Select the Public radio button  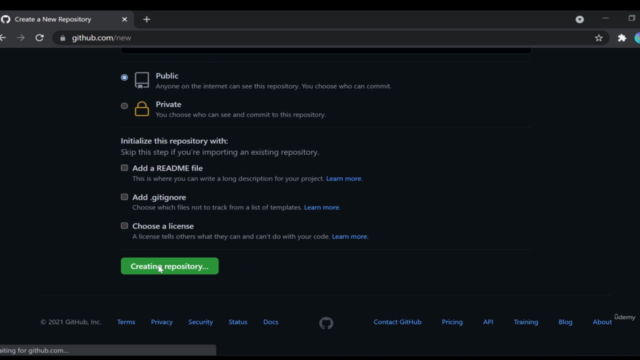(x=124, y=77)
